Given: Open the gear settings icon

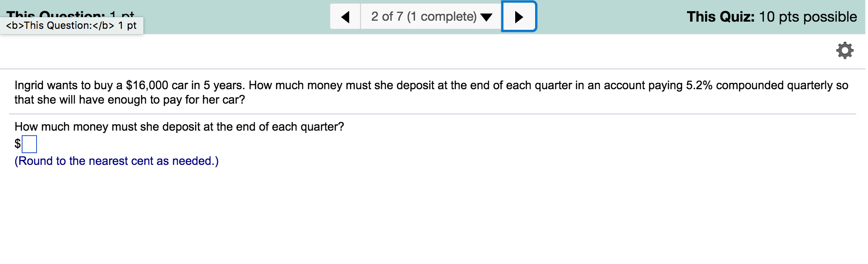Looking at the screenshot, I should point(845,50).
